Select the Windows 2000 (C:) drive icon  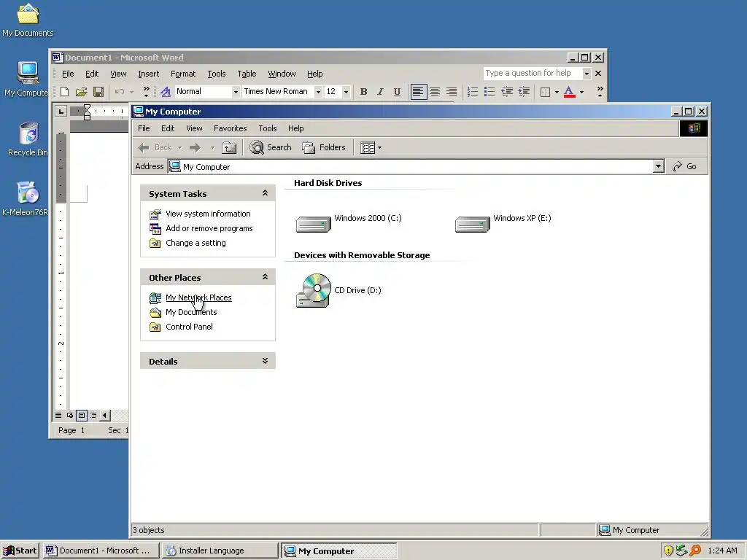pos(314,224)
